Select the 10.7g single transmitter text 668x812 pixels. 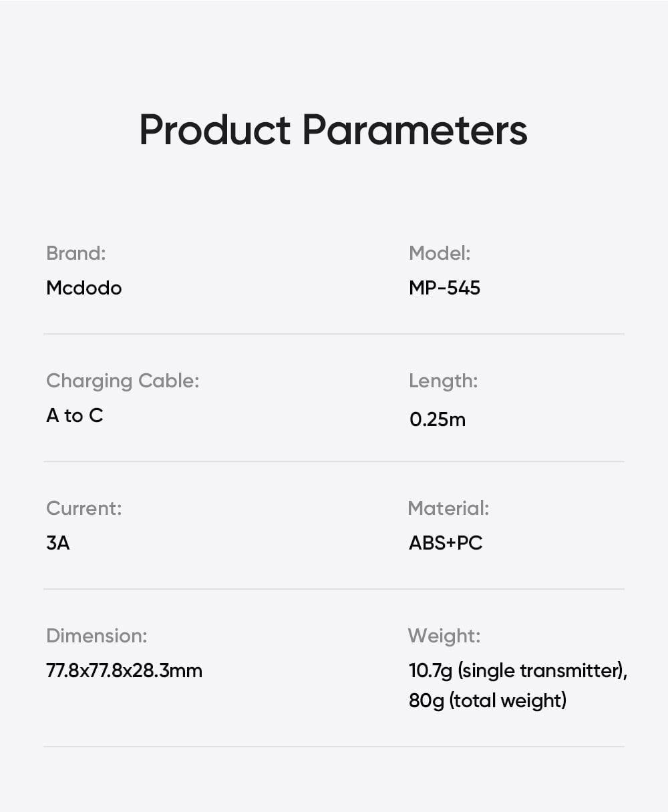coord(518,670)
